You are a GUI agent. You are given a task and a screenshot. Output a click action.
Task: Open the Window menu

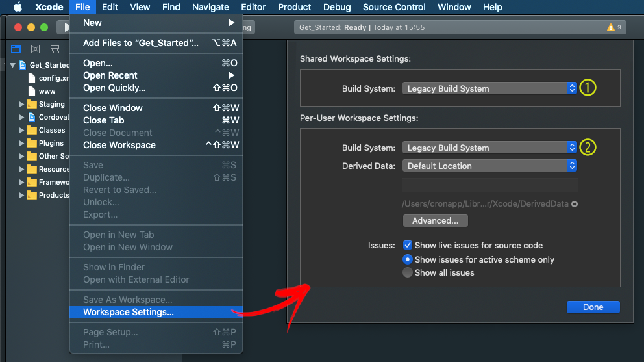(454, 7)
